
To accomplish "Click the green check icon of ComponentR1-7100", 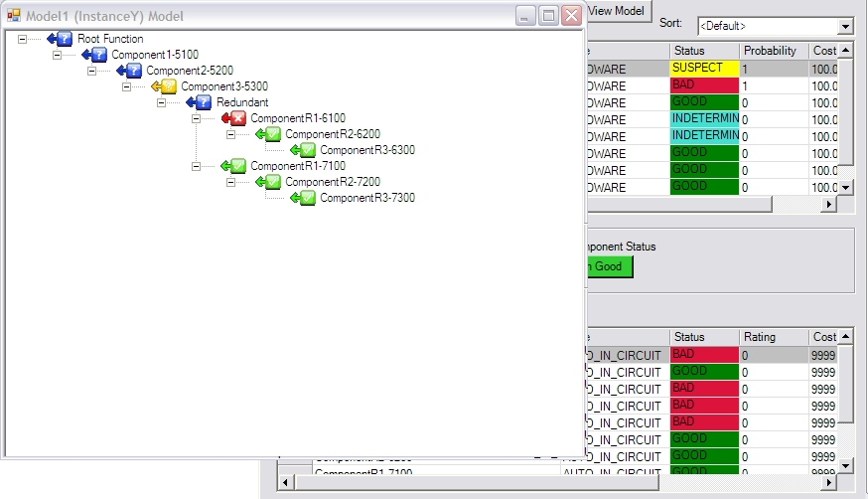I will [x=233, y=166].
